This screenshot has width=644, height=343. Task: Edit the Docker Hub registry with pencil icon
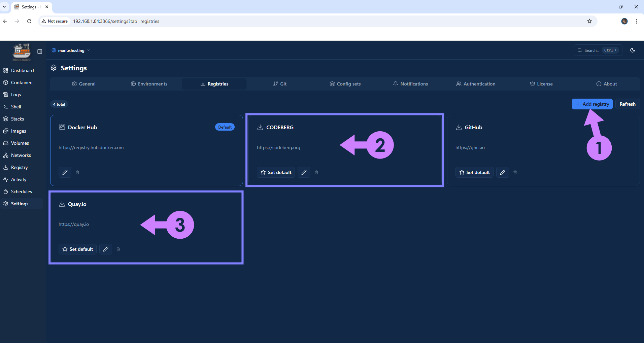coord(65,172)
